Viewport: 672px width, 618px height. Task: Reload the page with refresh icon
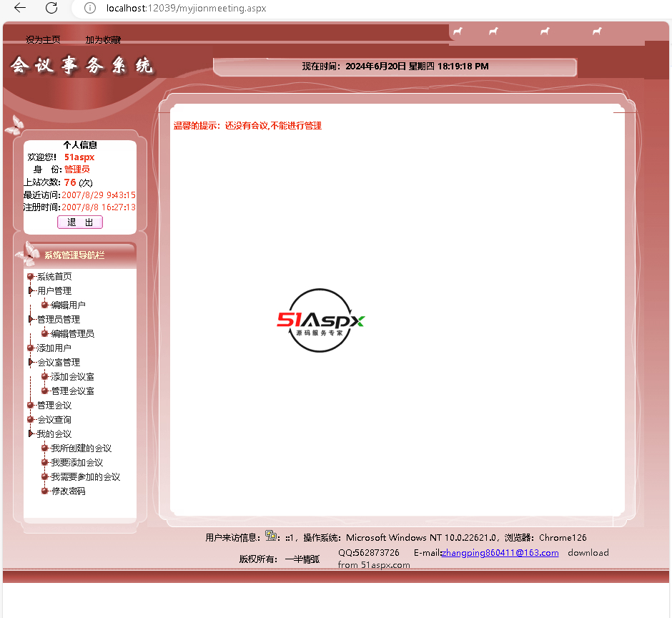point(51,8)
